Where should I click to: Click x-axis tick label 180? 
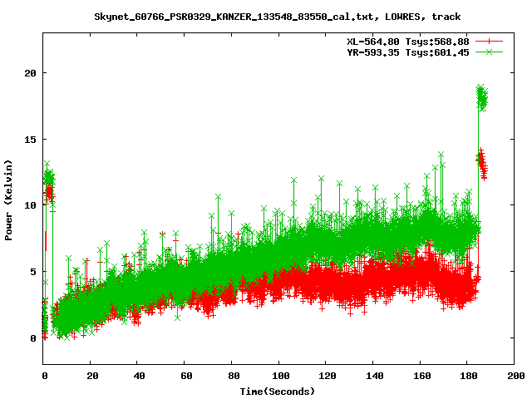tap(469, 376)
